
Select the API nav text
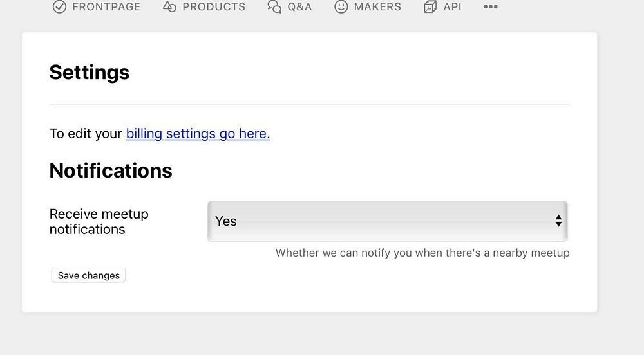click(x=452, y=7)
